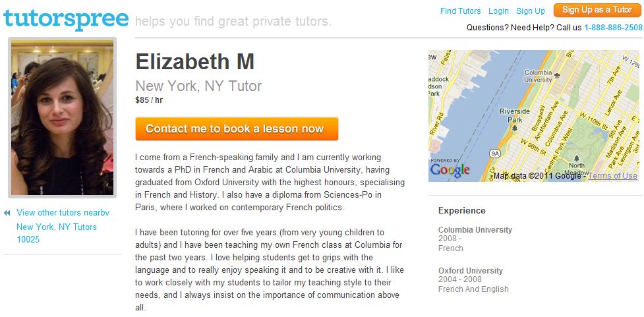Click the Riverside Park tree icon on map

coord(514,128)
